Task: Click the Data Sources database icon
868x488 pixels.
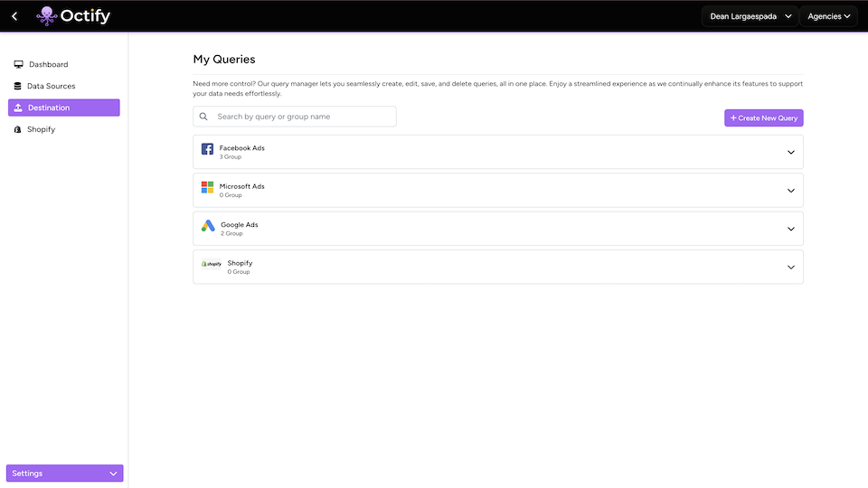Action: click(x=17, y=86)
